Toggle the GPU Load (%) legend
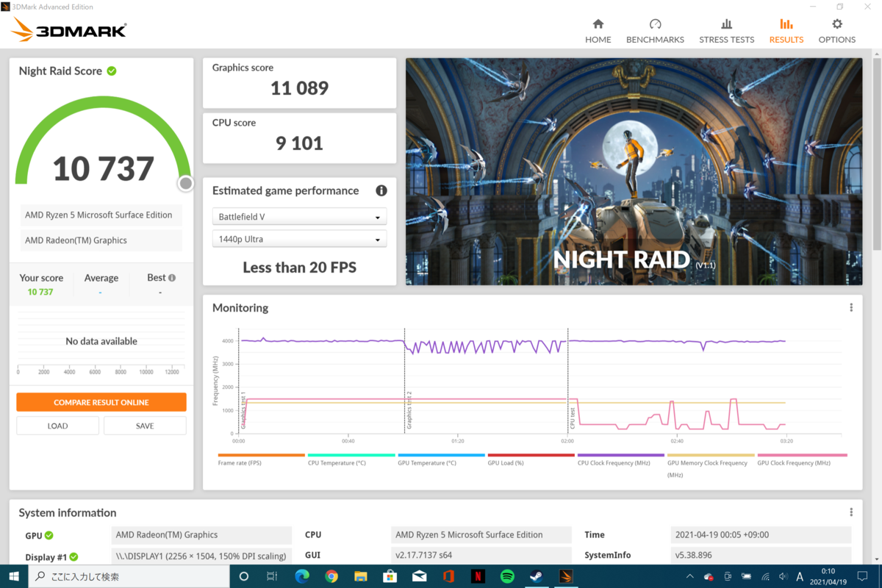This screenshot has height=588, width=882. click(x=531, y=460)
